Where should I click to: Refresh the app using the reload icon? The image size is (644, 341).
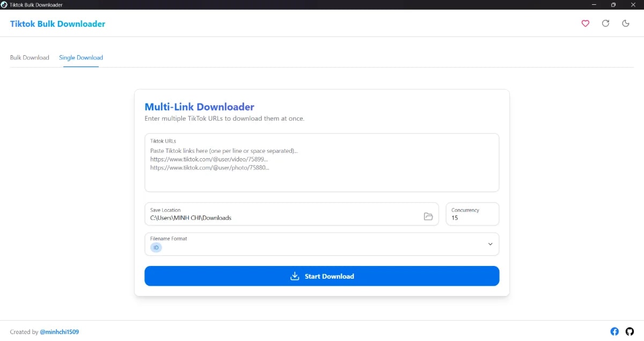coord(605,24)
